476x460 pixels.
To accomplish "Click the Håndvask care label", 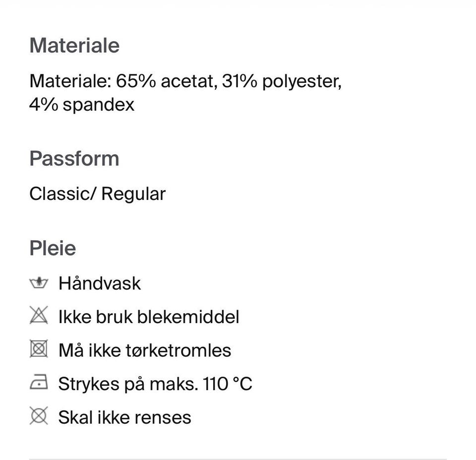I will (x=99, y=283).
